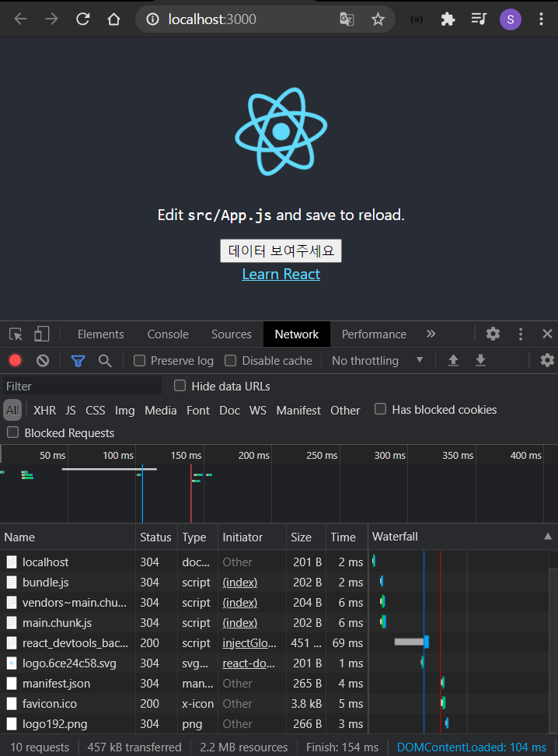Click the 데이터 보여주세요 button
The image size is (558, 756).
[x=281, y=250]
